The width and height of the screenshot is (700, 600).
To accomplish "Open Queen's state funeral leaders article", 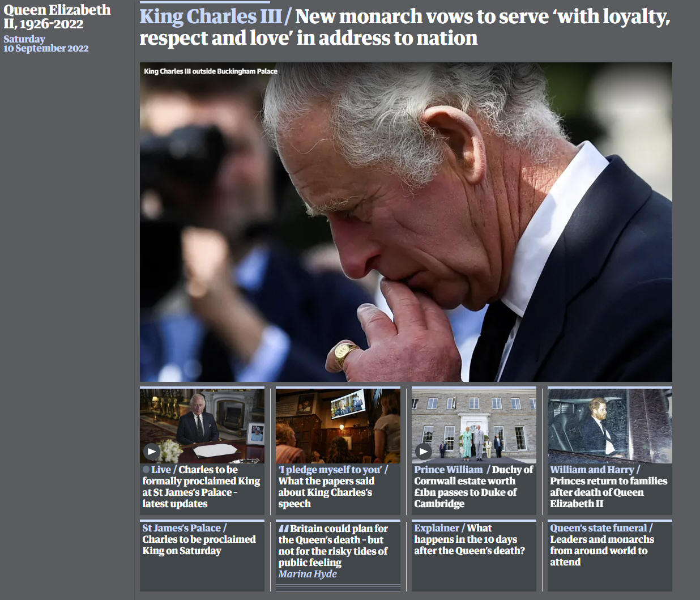I will pos(602,545).
